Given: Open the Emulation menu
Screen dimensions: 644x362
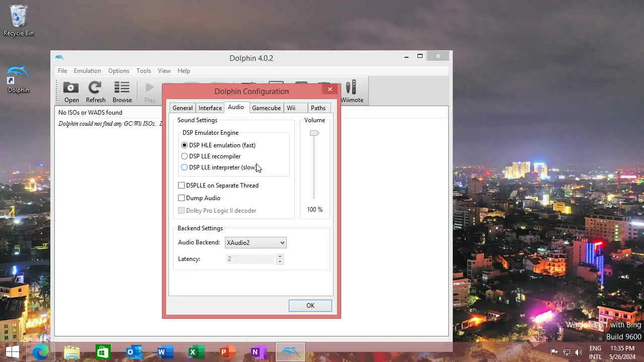Looking at the screenshot, I should (88, 71).
